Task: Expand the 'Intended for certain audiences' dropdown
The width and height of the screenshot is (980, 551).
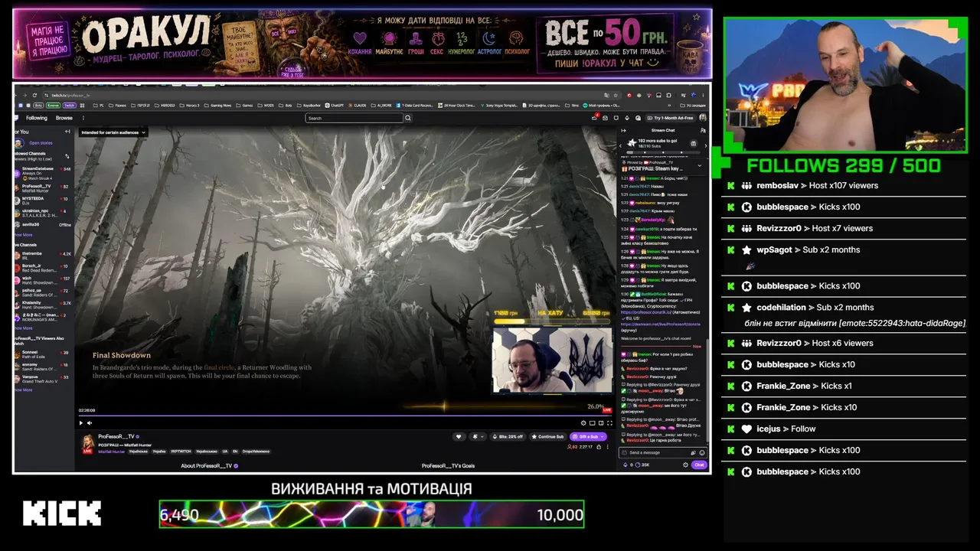Action: point(113,132)
